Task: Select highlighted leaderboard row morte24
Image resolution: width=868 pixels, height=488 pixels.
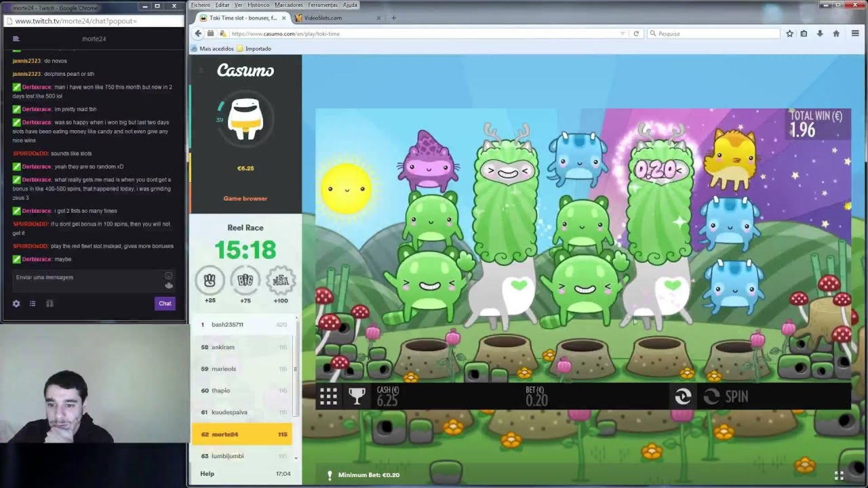Action: click(242, 434)
